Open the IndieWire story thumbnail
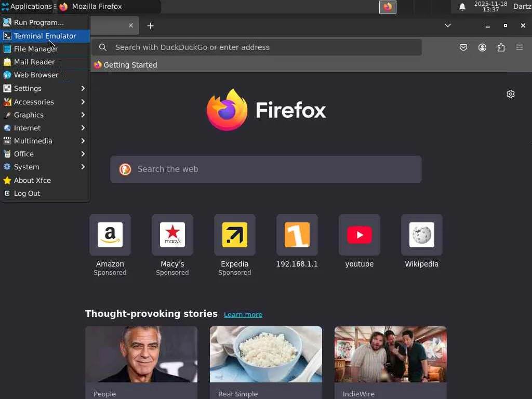The height and width of the screenshot is (399, 532). [x=390, y=354]
